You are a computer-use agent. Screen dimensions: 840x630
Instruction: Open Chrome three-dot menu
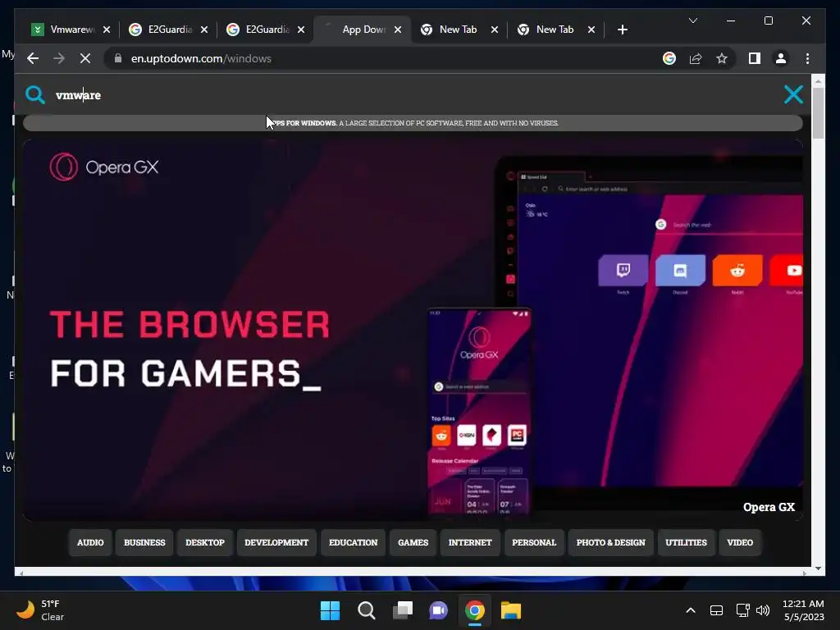807,58
